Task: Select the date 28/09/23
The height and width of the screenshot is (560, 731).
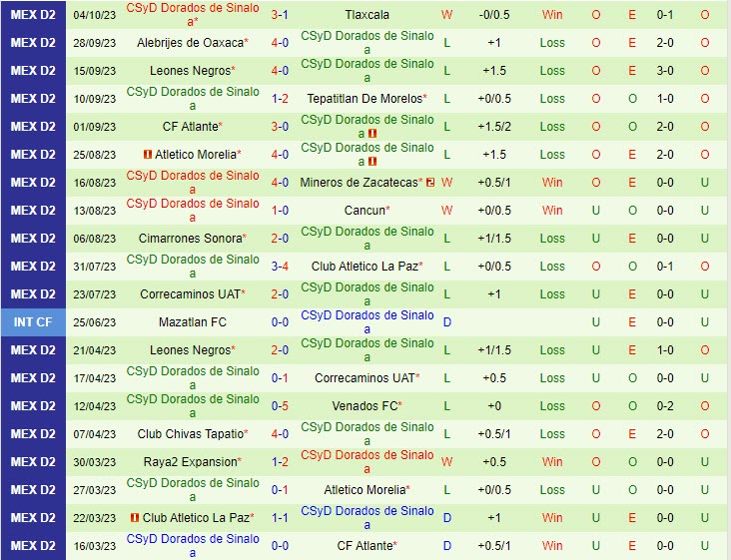Action: pyautogui.click(x=95, y=43)
